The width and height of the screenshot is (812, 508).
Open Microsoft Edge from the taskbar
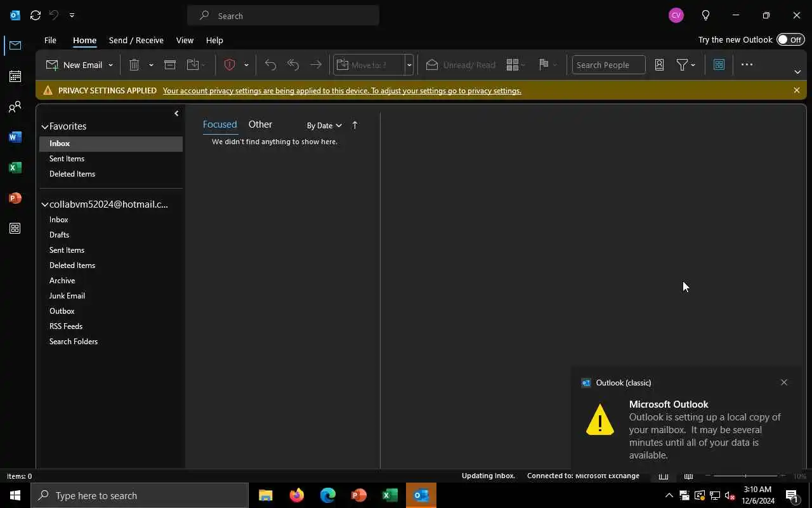327,495
